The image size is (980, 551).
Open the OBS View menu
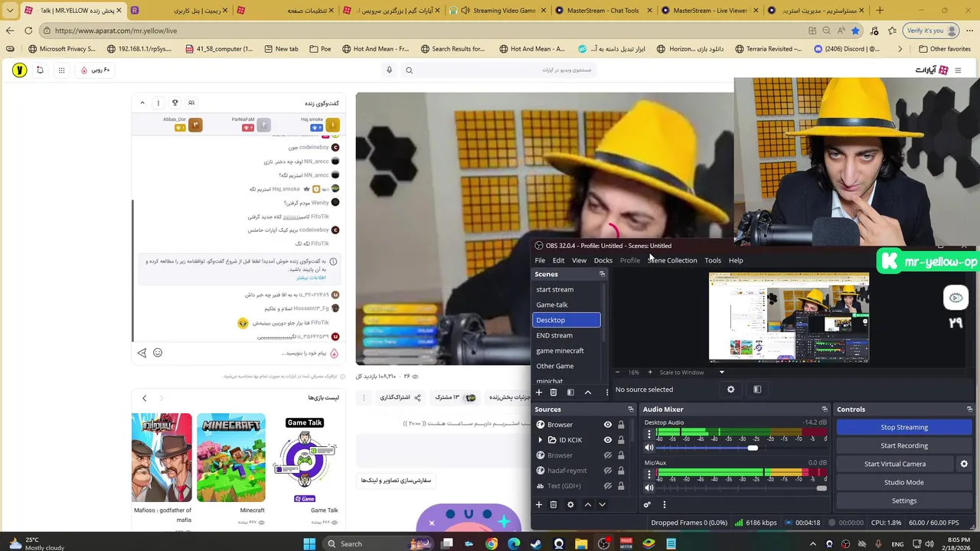coord(579,260)
